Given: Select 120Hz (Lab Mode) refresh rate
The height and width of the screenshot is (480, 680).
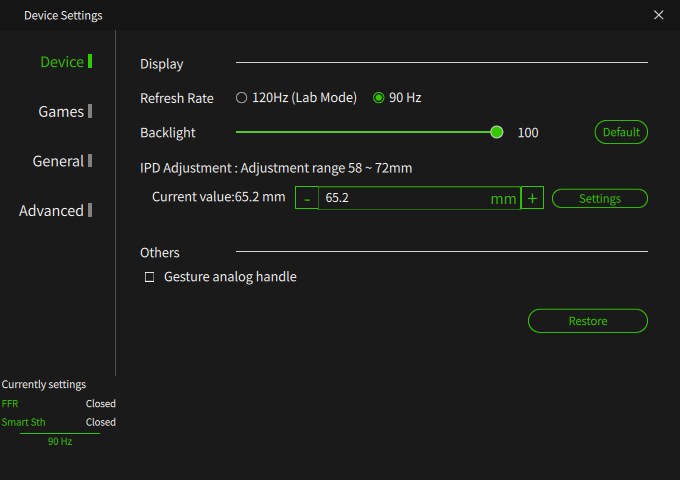Looking at the screenshot, I should [242, 98].
